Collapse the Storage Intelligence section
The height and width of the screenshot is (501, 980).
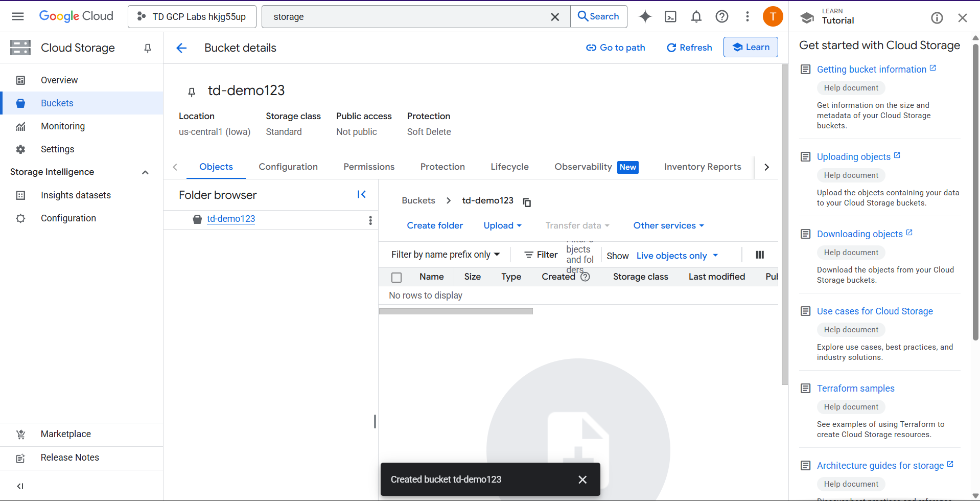point(145,172)
